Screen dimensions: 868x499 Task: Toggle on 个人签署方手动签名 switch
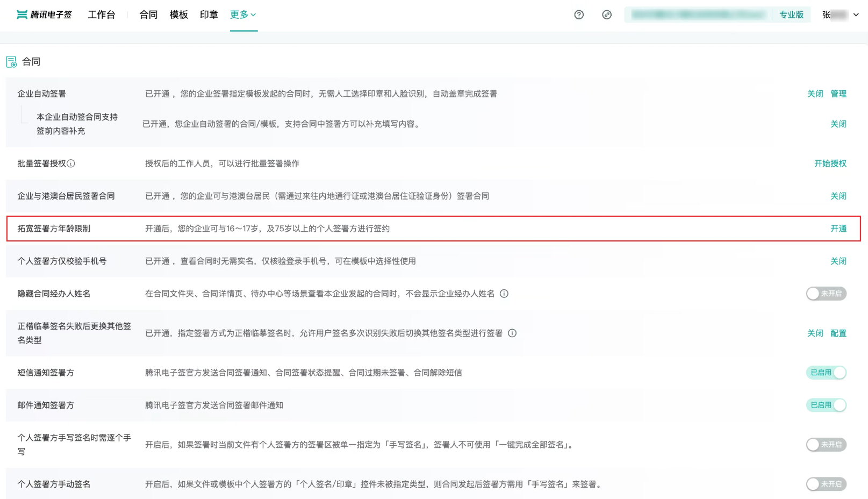pyautogui.click(x=826, y=484)
